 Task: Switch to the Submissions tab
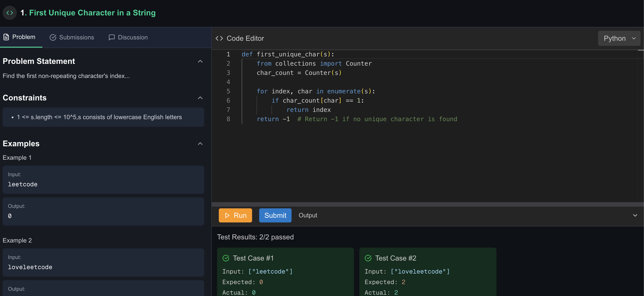[72, 37]
